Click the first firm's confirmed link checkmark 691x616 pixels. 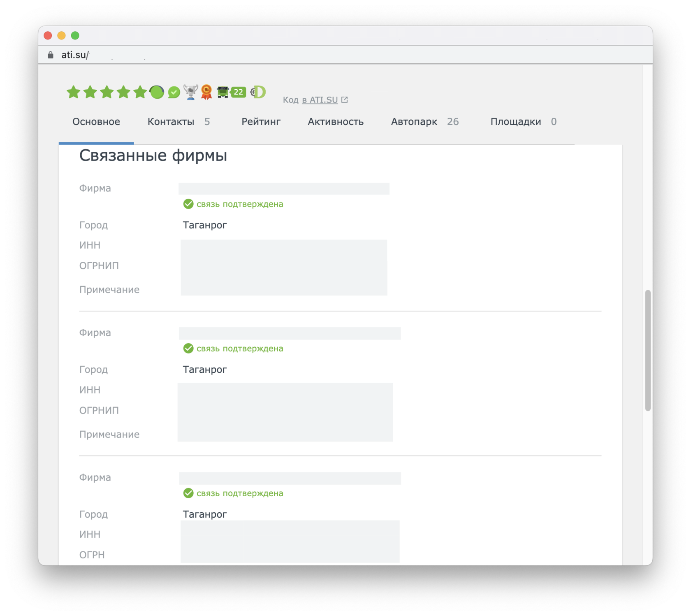pyautogui.click(x=188, y=204)
